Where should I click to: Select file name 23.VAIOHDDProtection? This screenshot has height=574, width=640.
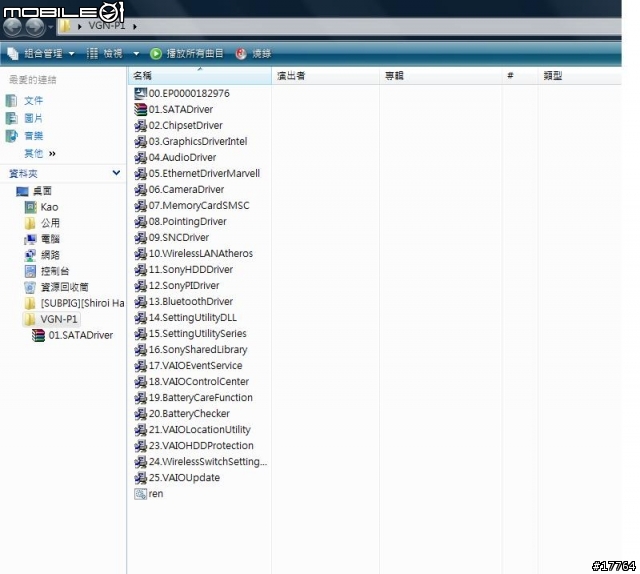(x=201, y=446)
